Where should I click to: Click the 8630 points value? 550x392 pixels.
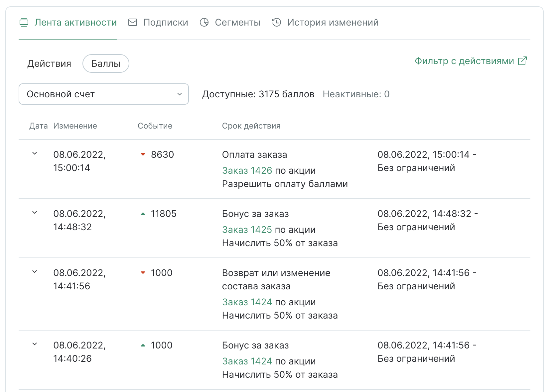tap(163, 154)
